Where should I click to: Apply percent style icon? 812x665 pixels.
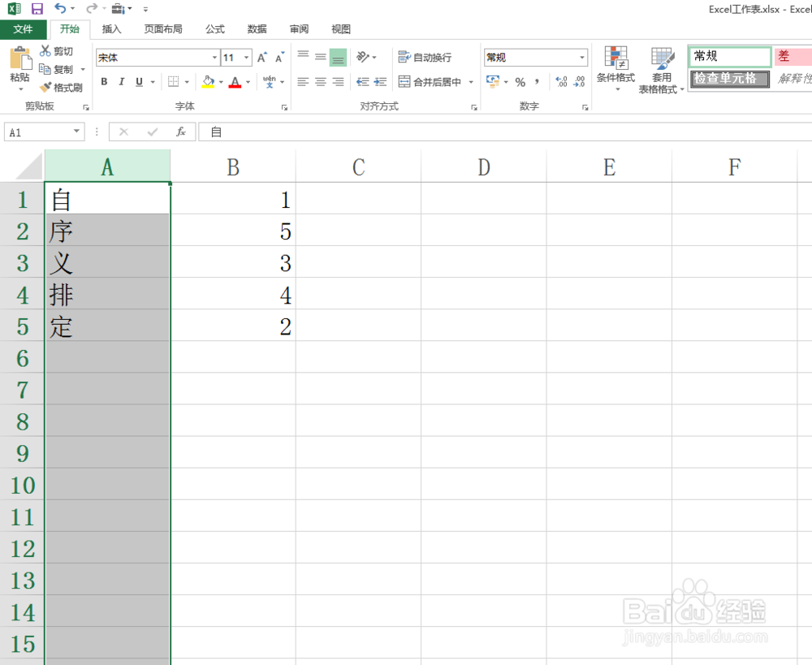520,82
